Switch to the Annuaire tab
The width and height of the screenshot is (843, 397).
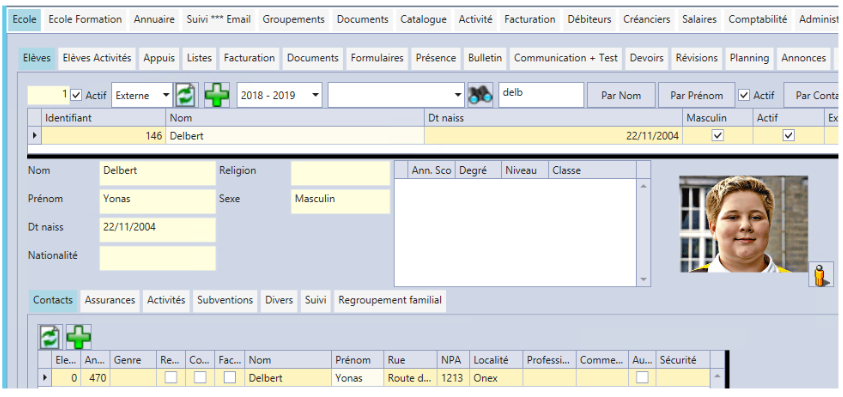(x=154, y=19)
